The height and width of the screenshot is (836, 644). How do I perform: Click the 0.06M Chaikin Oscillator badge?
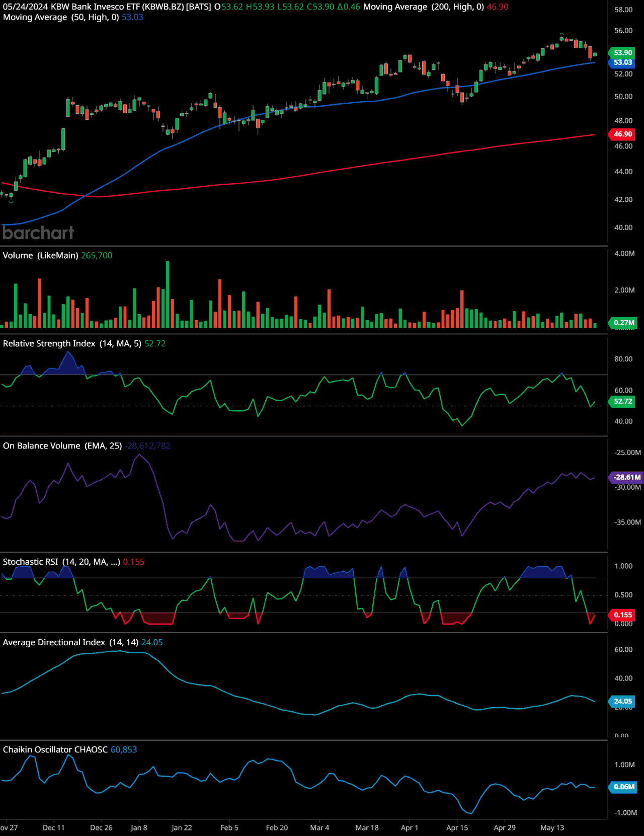pyautogui.click(x=623, y=787)
